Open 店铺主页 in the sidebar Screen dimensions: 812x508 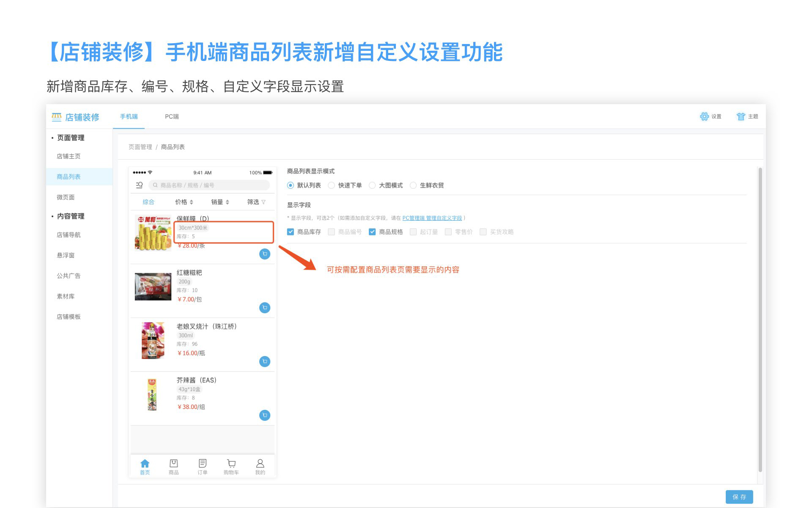pyautogui.click(x=69, y=156)
